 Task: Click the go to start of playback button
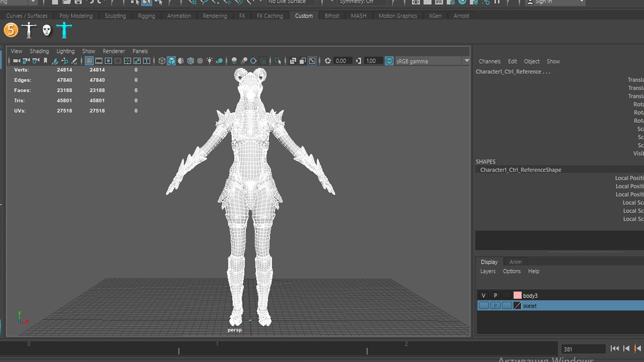(x=614, y=349)
